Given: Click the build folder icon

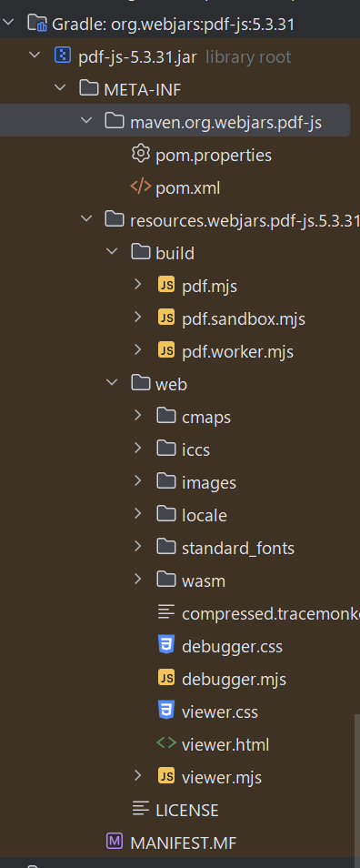Looking at the screenshot, I should (141, 252).
